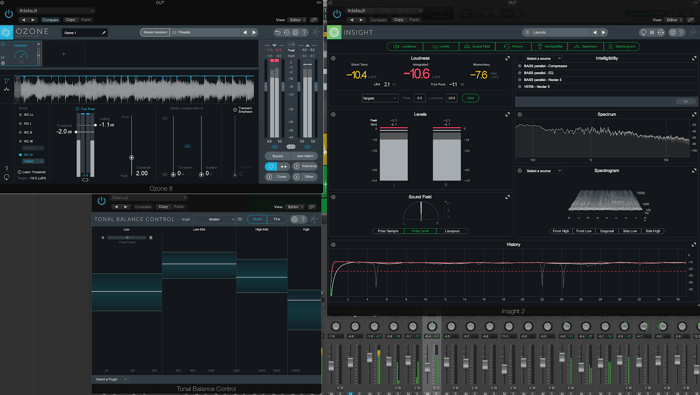Click the pencil icon beside Ozone preset name
The image size is (700, 395).
(x=104, y=33)
